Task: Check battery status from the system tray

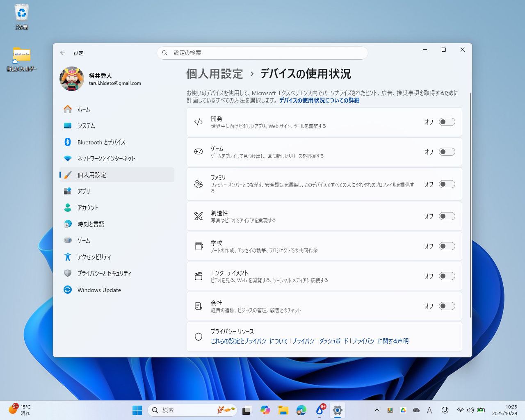Action: [x=481, y=410]
